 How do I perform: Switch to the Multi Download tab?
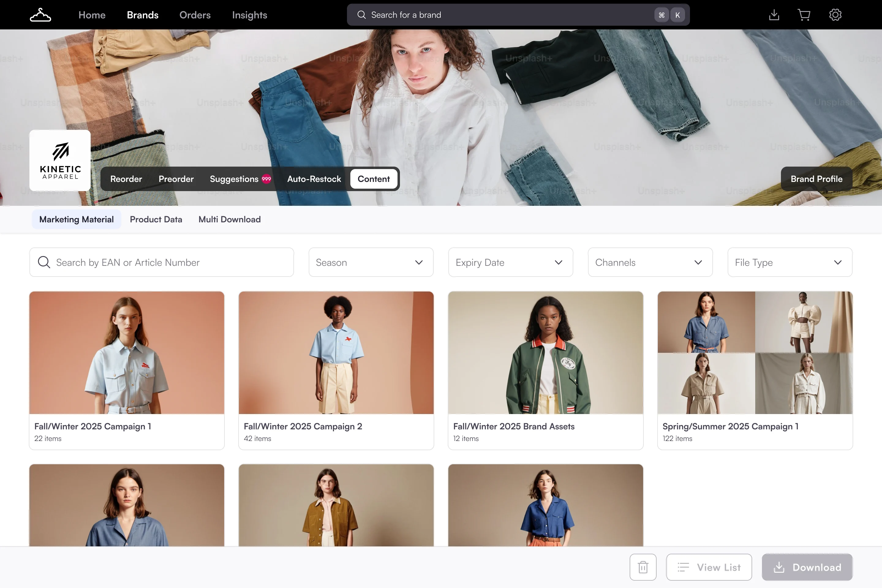tap(229, 219)
